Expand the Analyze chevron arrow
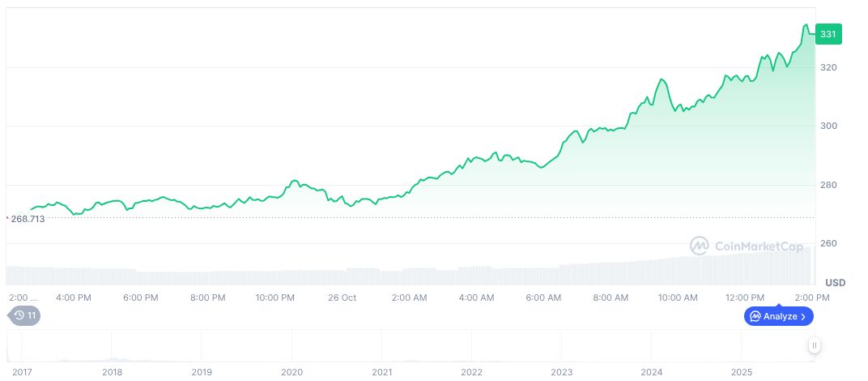Viewport: 868px width, 381px height. (x=803, y=316)
